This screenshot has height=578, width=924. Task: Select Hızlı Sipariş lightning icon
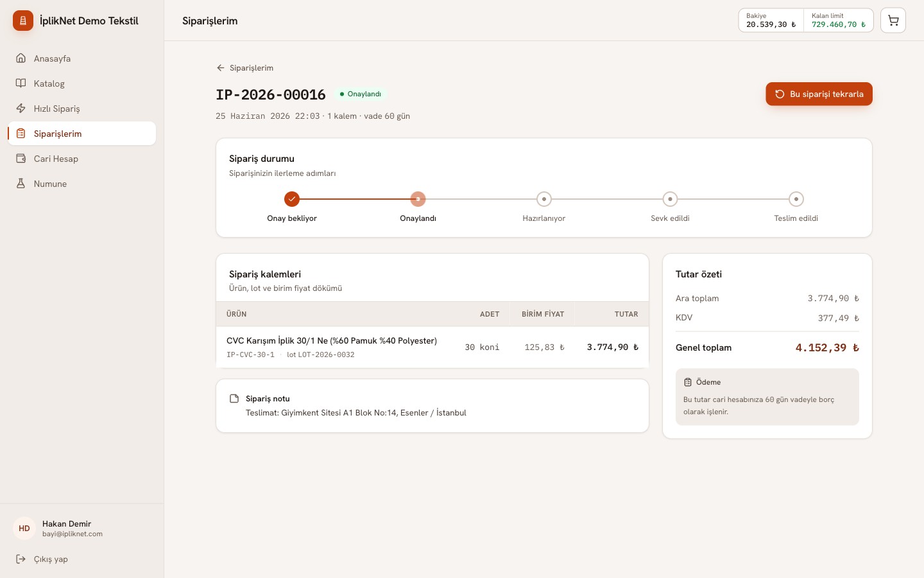pyautogui.click(x=21, y=109)
